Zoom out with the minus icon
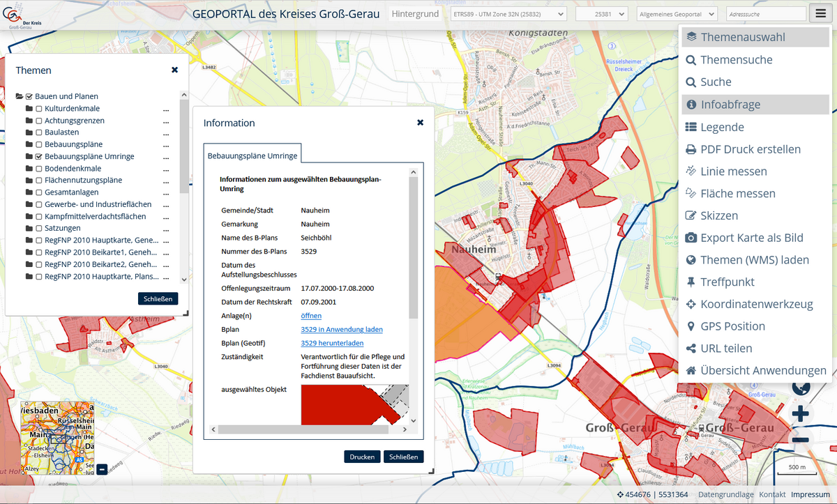Image resolution: width=837 pixels, height=504 pixels. coord(801,439)
